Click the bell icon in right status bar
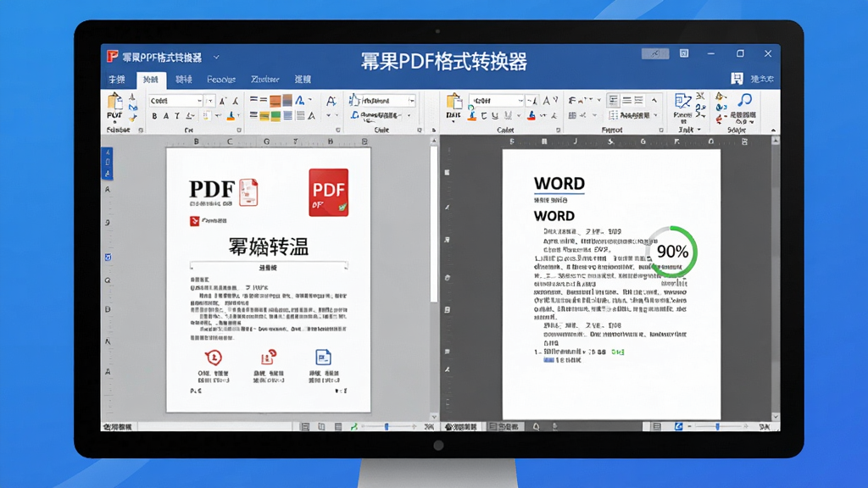Viewport: 868px width, 488px height. pos(536,427)
